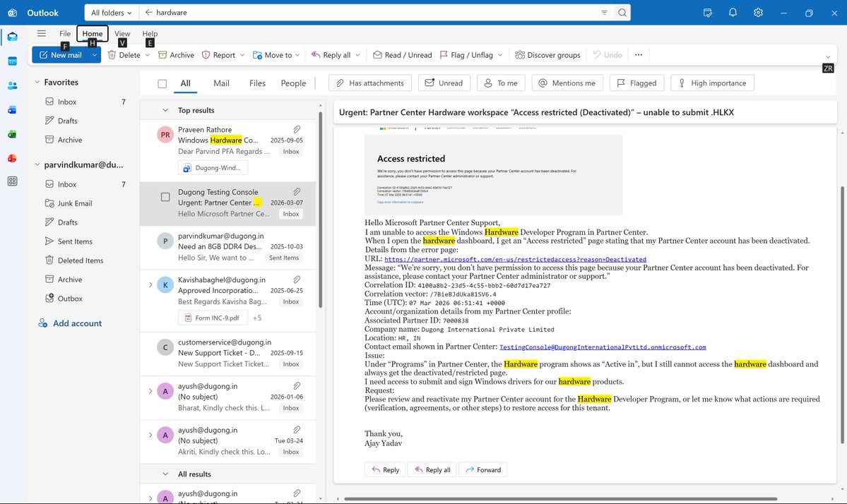Image resolution: width=847 pixels, height=504 pixels.
Task: Open the File menu
Action: tap(65, 33)
